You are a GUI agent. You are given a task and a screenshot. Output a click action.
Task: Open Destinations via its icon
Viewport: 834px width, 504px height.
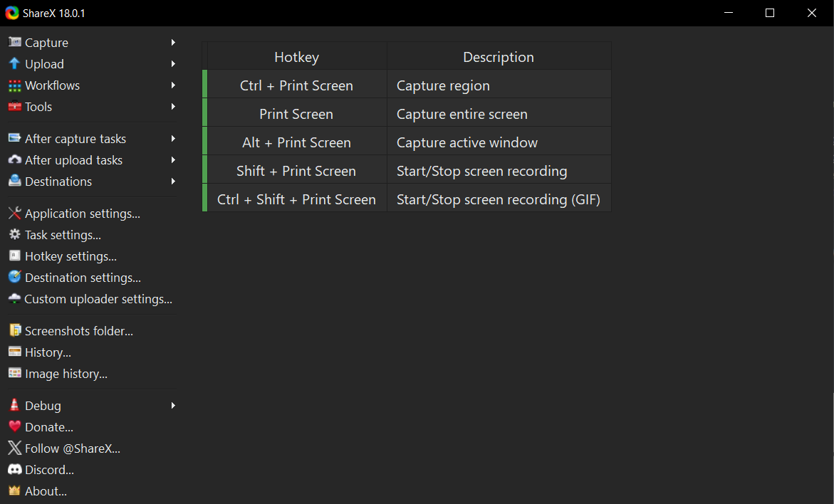click(14, 181)
